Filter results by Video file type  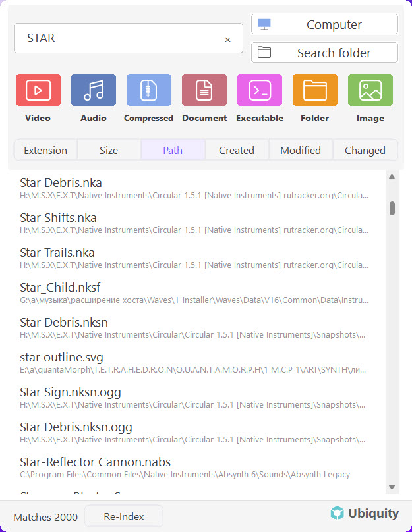point(38,90)
